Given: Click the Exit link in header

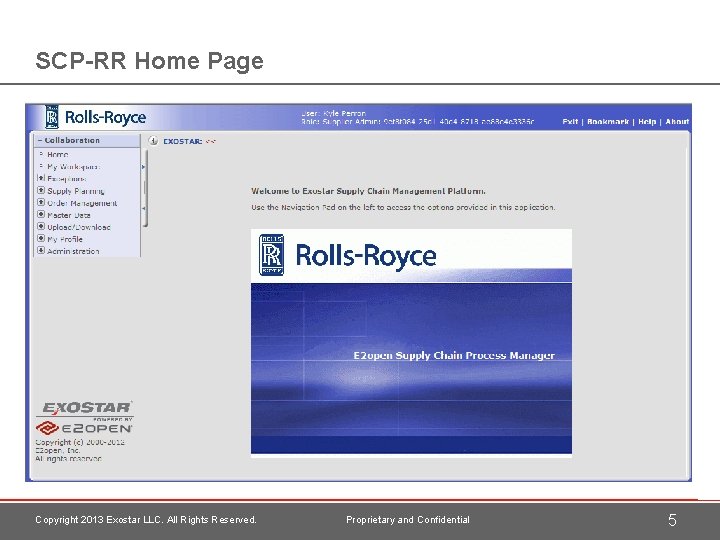Looking at the screenshot, I should tap(570, 121).
